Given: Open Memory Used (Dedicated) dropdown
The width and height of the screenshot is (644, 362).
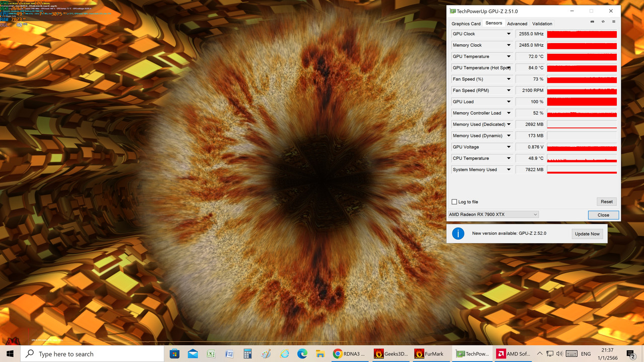Looking at the screenshot, I should [509, 124].
